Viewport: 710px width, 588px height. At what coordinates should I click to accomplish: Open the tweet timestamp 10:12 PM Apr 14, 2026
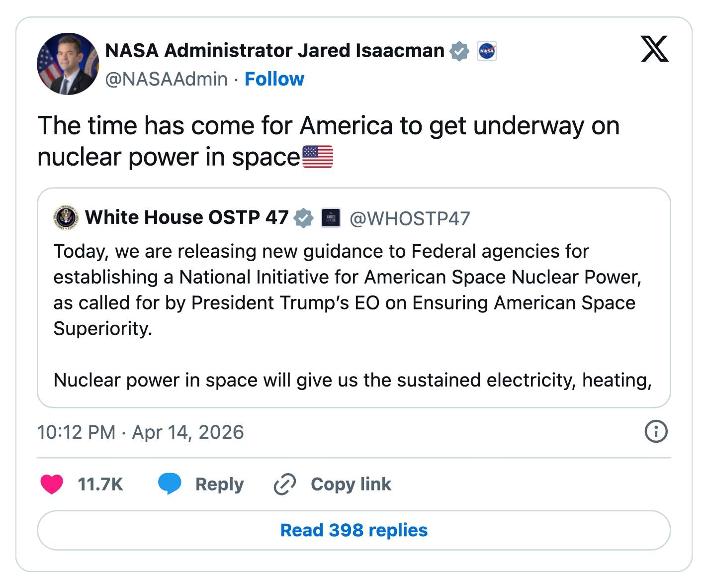click(140, 432)
